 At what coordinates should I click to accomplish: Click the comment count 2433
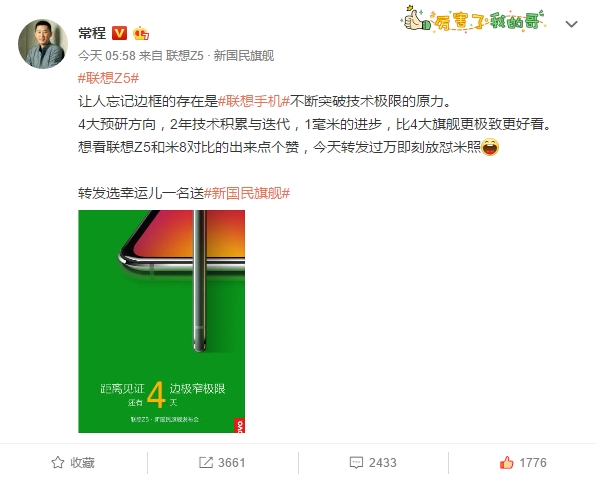tap(383, 463)
